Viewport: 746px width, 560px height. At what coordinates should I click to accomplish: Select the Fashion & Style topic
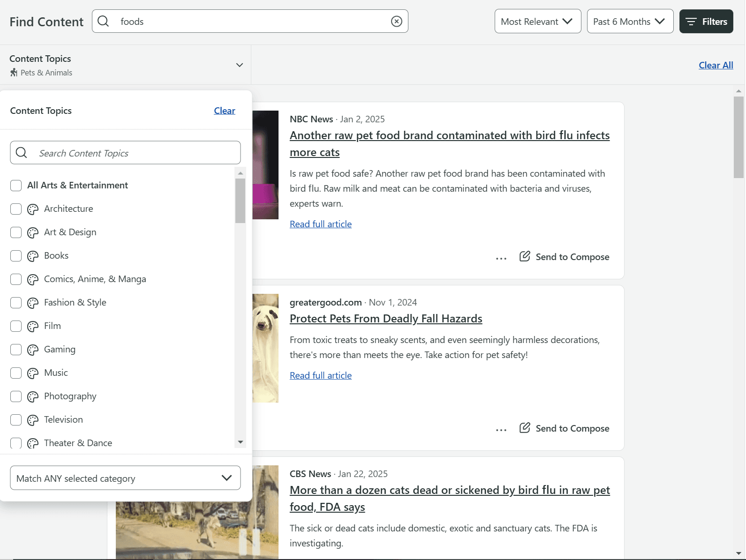point(16,303)
